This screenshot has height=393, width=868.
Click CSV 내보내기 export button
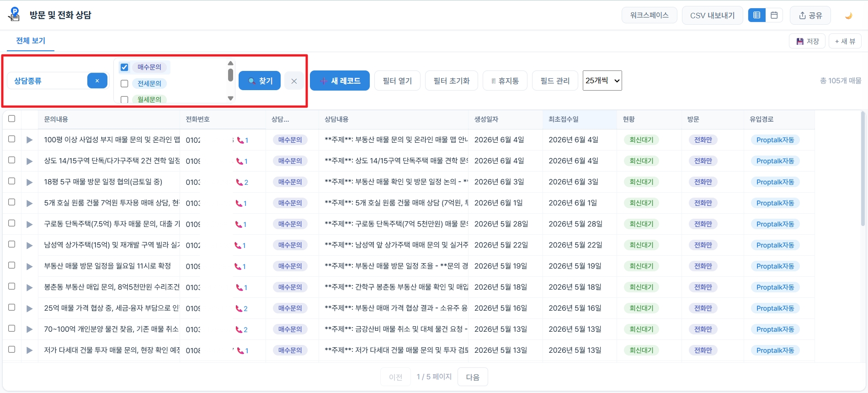pyautogui.click(x=712, y=16)
